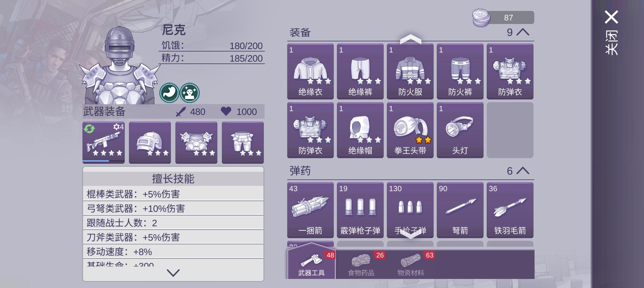
Task: Click the inventory scroll-down arrow
Action: [410, 234]
